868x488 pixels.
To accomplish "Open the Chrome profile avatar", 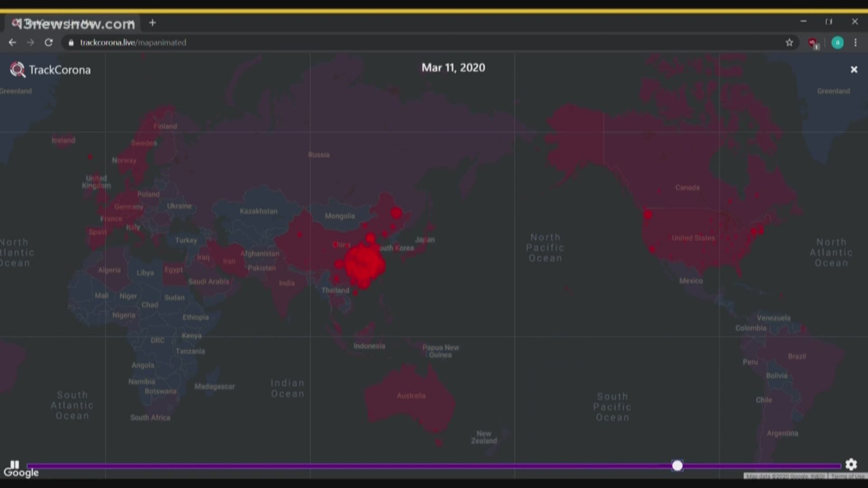I will tap(837, 42).
